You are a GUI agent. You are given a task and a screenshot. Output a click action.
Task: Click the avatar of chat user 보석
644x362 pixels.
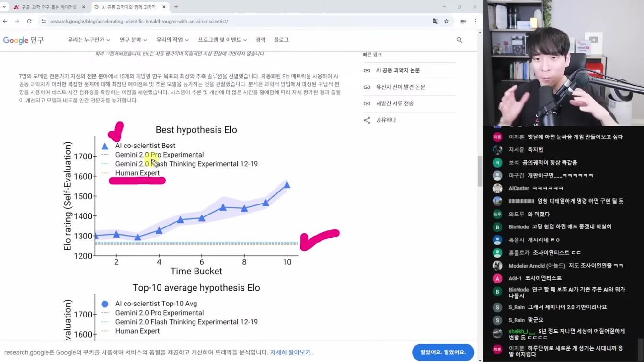(497, 163)
